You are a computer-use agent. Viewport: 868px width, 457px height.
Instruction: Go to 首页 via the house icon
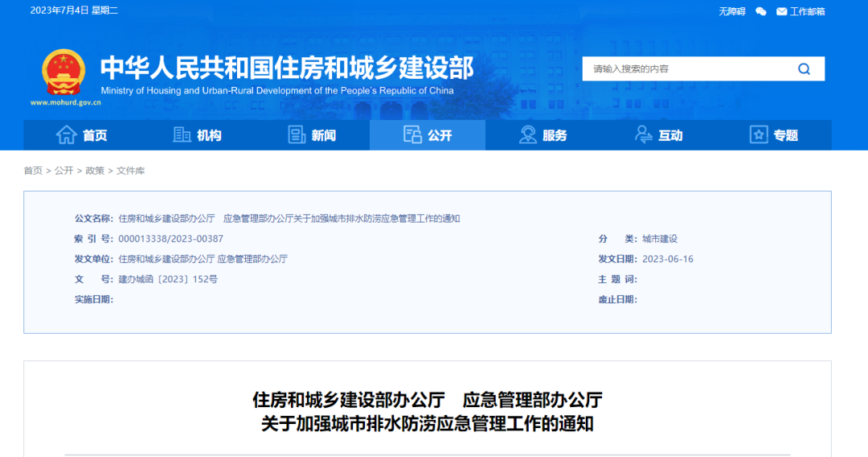[x=66, y=135]
